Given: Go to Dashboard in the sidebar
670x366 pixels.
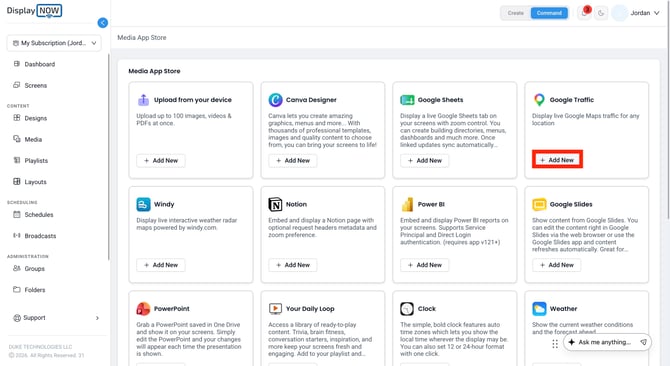Looking at the screenshot, I should tap(40, 64).
